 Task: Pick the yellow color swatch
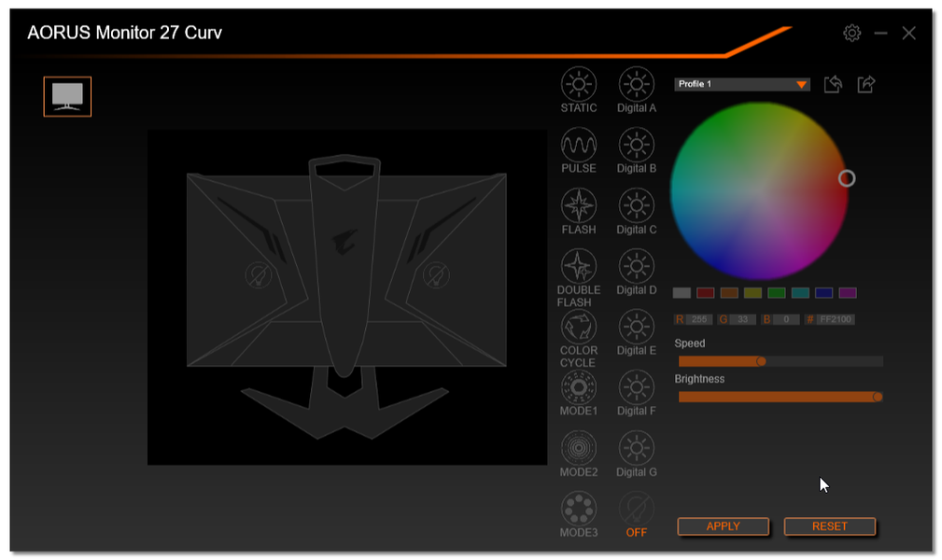tap(752, 293)
